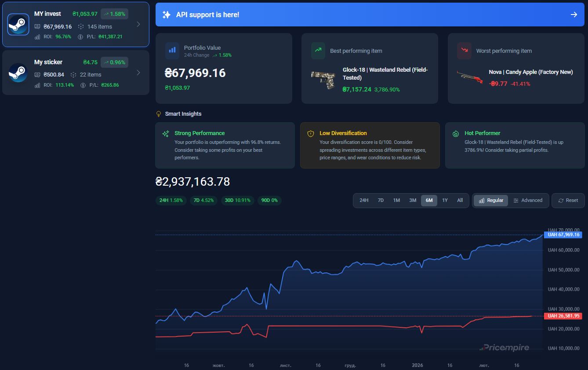The height and width of the screenshot is (370, 588).
Task: Select the 1Y time range tab
Action: click(x=445, y=200)
